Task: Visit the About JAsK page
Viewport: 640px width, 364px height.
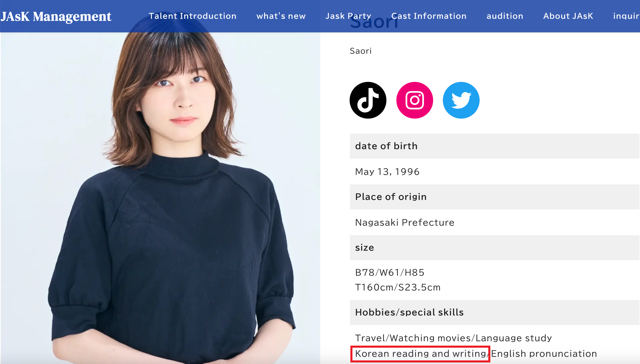Action: click(x=568, y=16)
